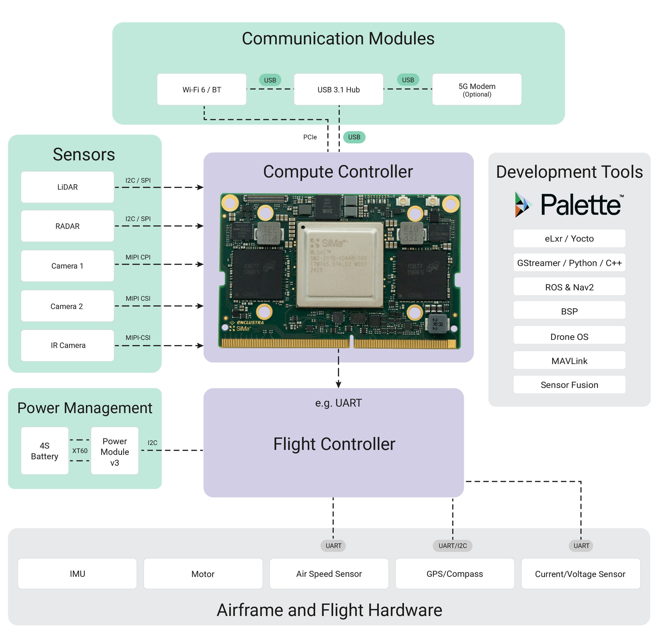Click the I2C / SPI label beside LiDAR
This screenshot has width=662, height=644.
(138, 181)
